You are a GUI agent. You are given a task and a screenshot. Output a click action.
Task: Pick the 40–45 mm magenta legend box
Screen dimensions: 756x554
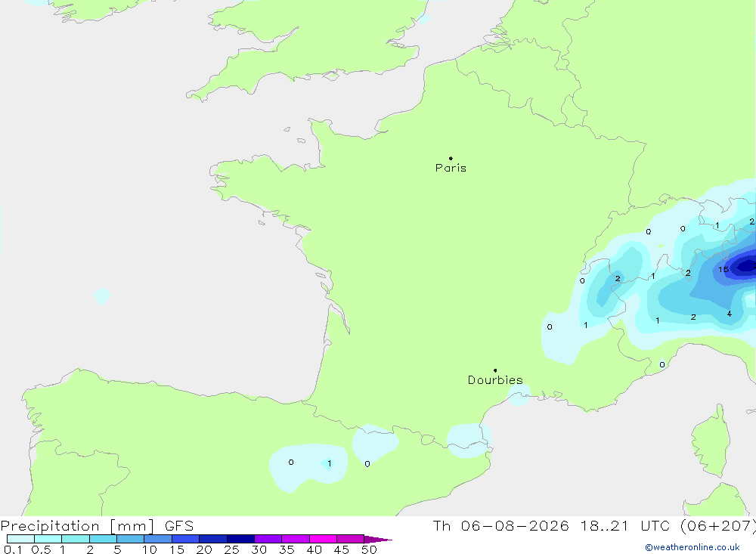click(x=323, y=539)
